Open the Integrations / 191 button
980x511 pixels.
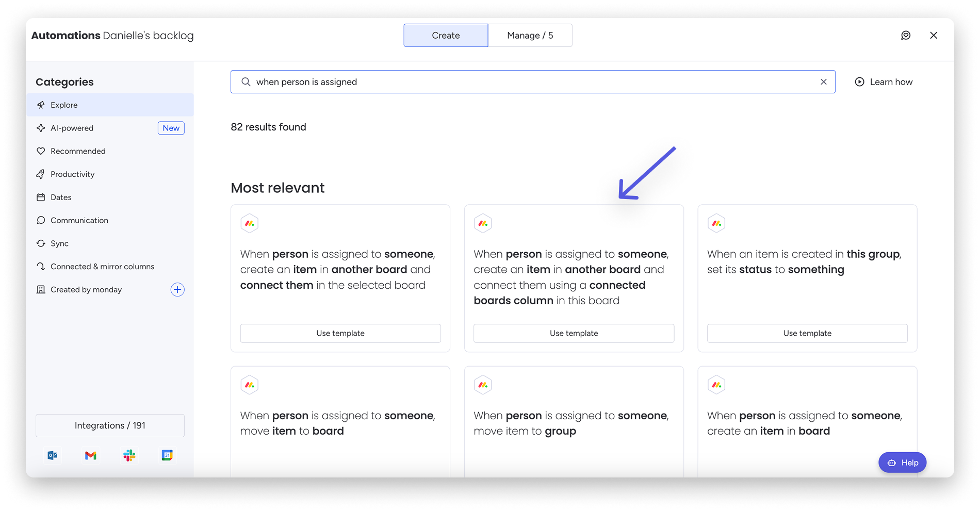110,425
